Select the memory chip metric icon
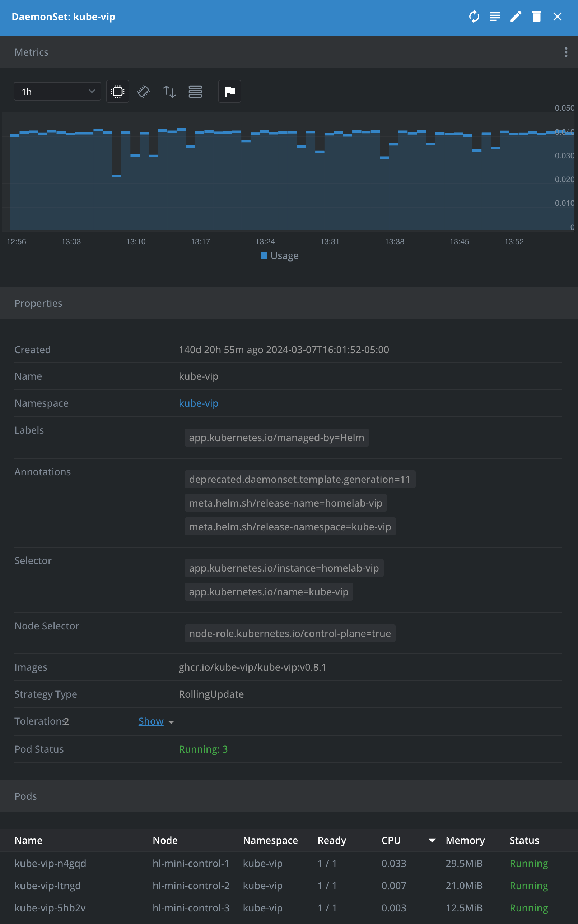 [143, 91]
